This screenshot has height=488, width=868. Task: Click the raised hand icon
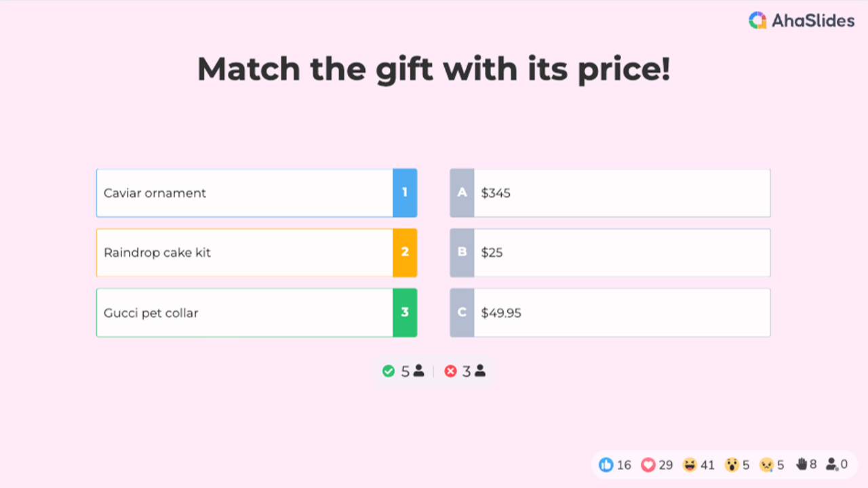click(802, 464)
